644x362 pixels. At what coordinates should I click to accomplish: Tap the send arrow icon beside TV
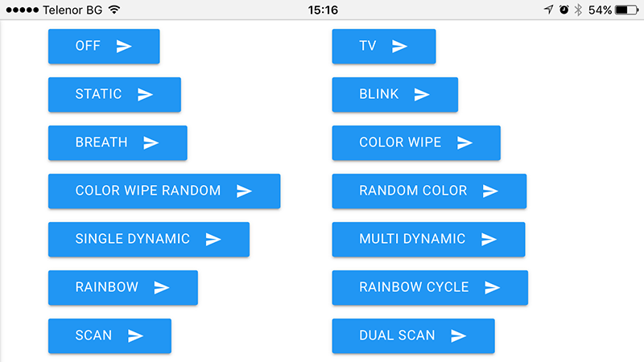[400, 46]
